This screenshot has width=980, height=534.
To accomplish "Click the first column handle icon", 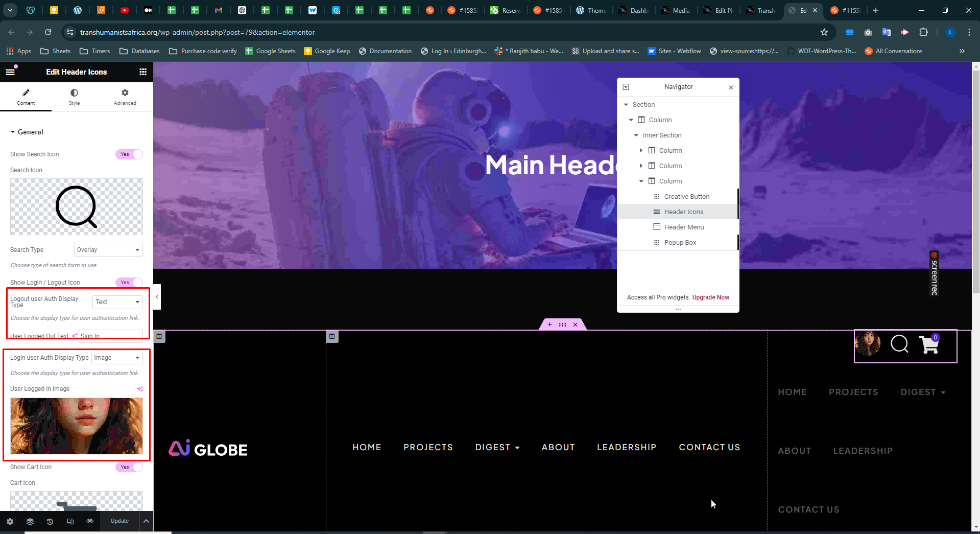I will click(159, 336).
